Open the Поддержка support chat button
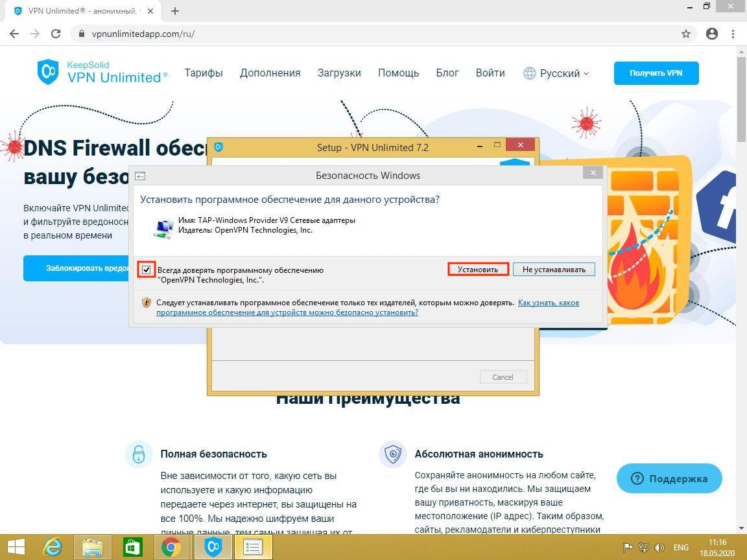The image size is (747, 560). click(x=669, y=479)
